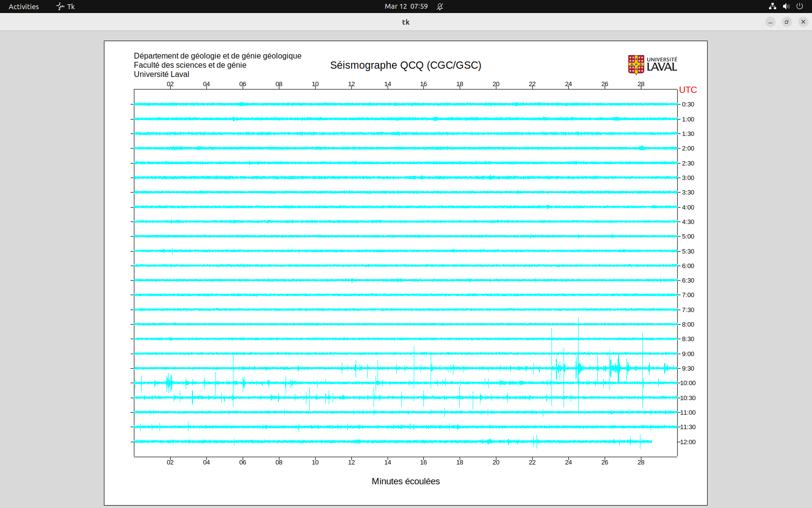Click the Minutes écoulées axis label
This screenshot has width=812, height=508.
pyautogui.click(x=406, y=481)
